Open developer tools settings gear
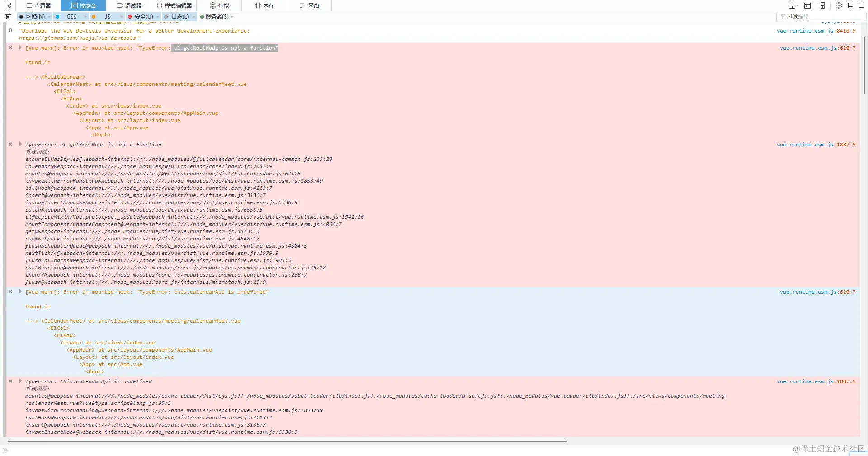 839,5
